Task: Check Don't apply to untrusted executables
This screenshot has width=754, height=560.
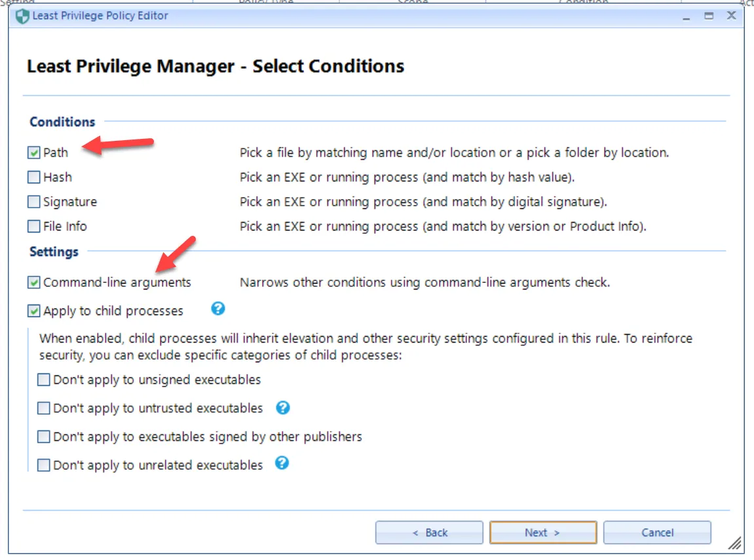Action: point(44,408)
